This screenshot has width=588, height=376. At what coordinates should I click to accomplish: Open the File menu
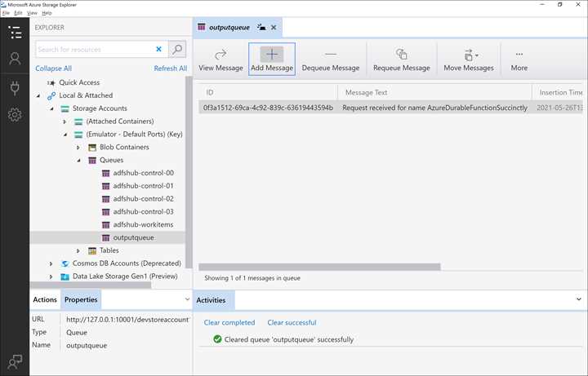[6, 13]
